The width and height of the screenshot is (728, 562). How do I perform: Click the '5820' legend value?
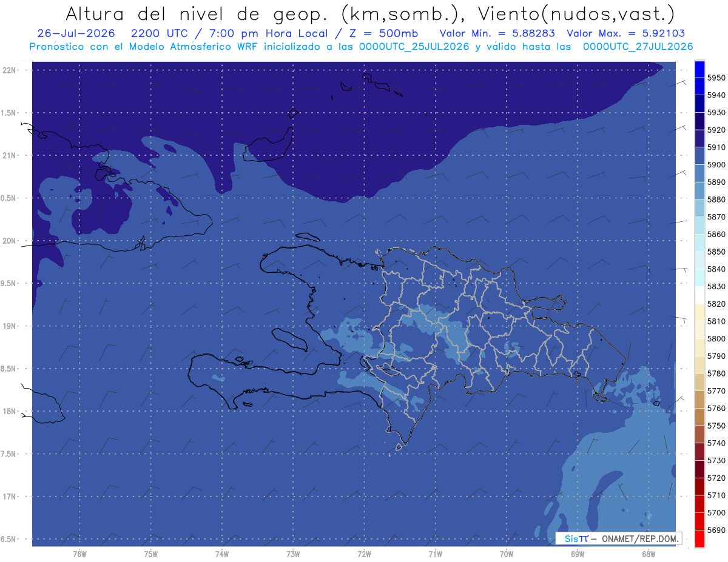click(716, 304)
